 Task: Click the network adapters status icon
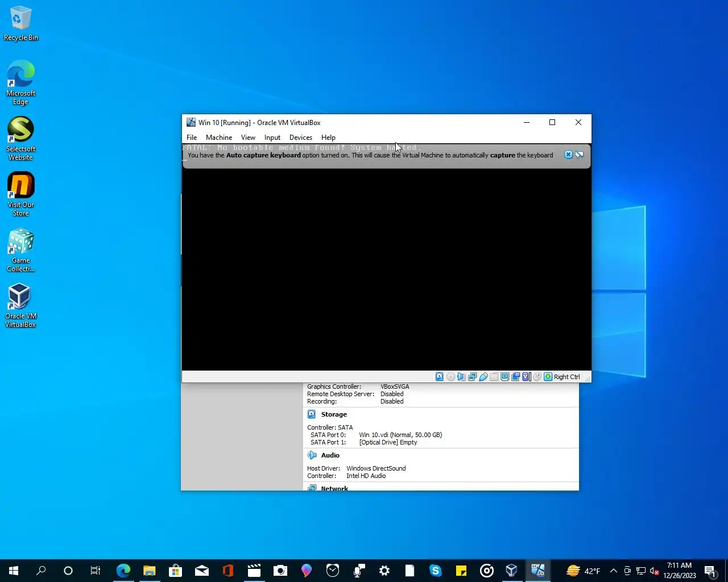pos(472,377)
